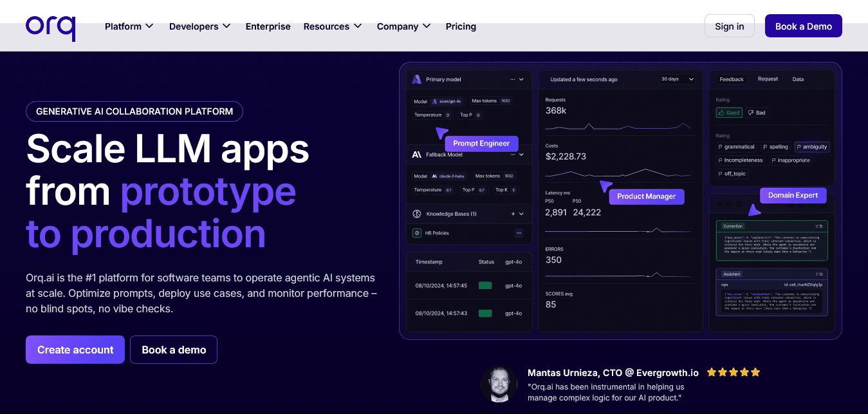Screen dimensions: 868x414
Task: Switch to the Request tab
Action: click(768, 79)
